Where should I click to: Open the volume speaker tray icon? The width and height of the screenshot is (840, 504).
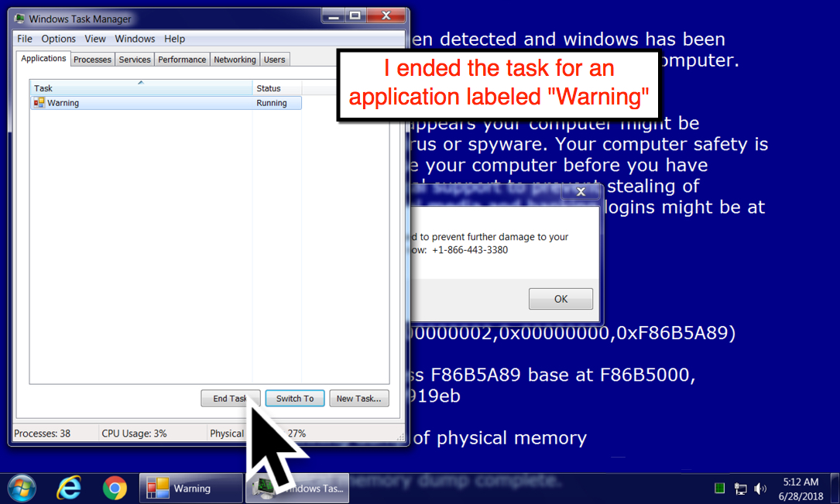pos(759,489)
